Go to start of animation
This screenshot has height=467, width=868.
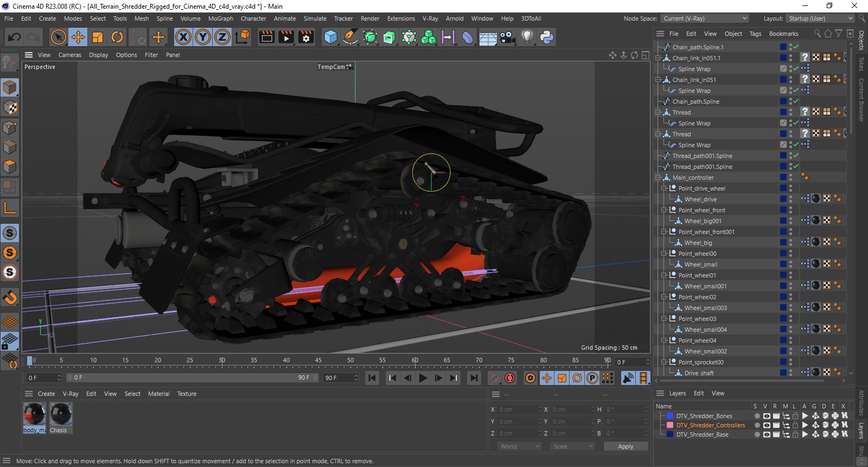coord(372,378)
